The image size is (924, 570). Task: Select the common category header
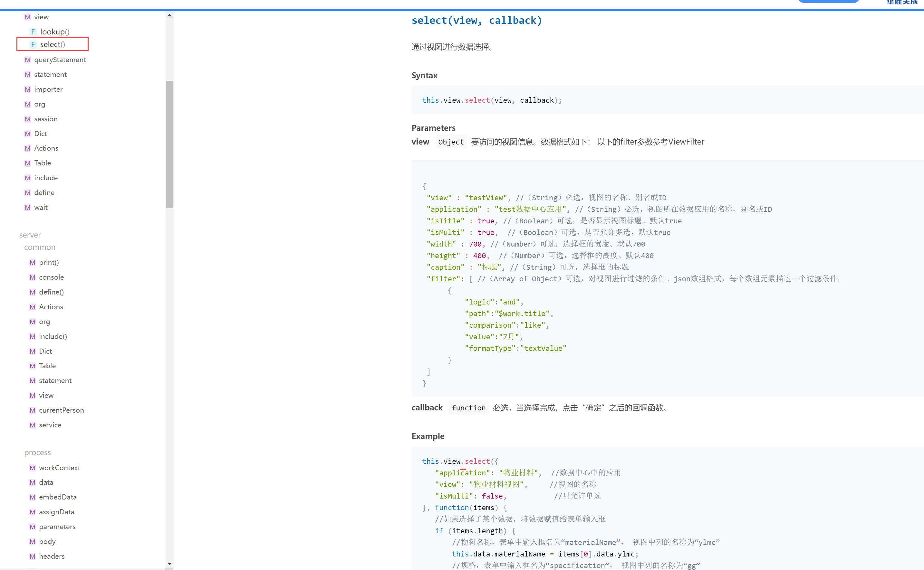[40, 247]
